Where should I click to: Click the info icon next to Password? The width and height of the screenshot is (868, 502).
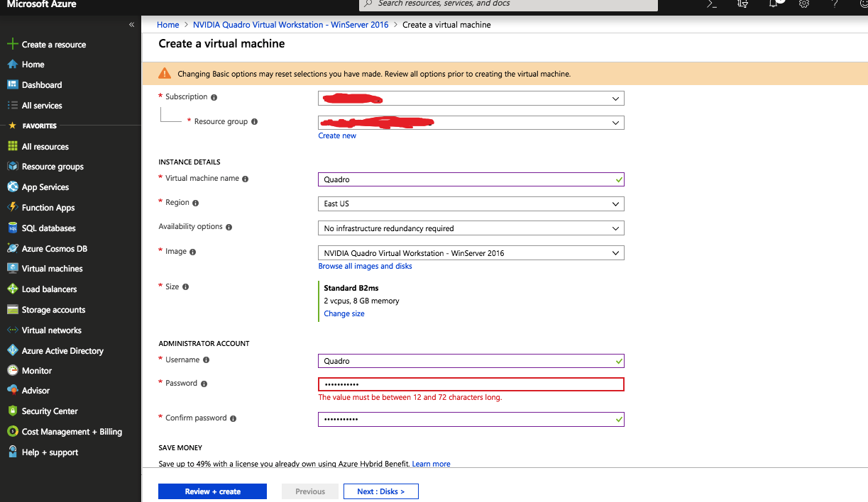[x=204, y=384]
